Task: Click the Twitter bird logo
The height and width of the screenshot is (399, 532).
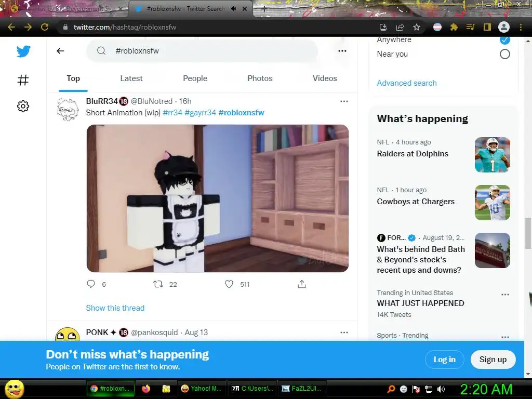Action: 23,51
